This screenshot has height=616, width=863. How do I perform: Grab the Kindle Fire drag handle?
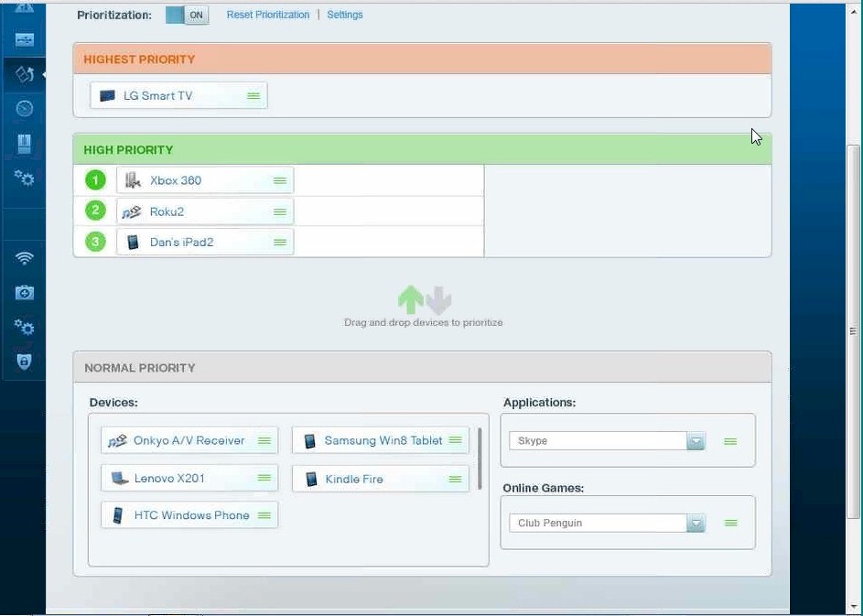click(x=455, y=479)
